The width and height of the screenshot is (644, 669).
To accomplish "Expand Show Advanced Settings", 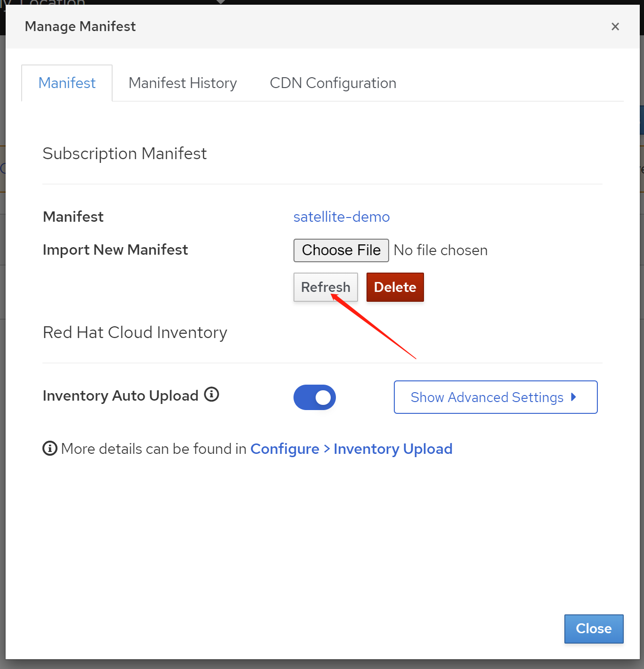I will 495,397.
